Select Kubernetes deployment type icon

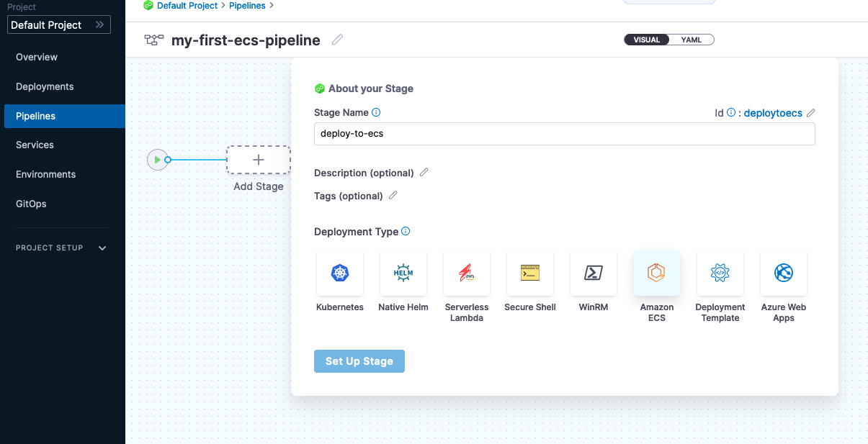340,273
